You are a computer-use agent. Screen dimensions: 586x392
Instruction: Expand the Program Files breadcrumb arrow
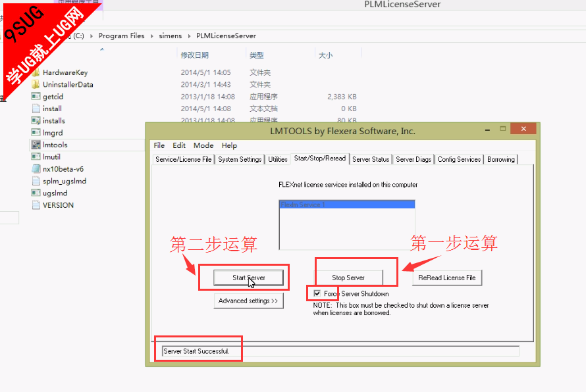[x=151, y=36]
